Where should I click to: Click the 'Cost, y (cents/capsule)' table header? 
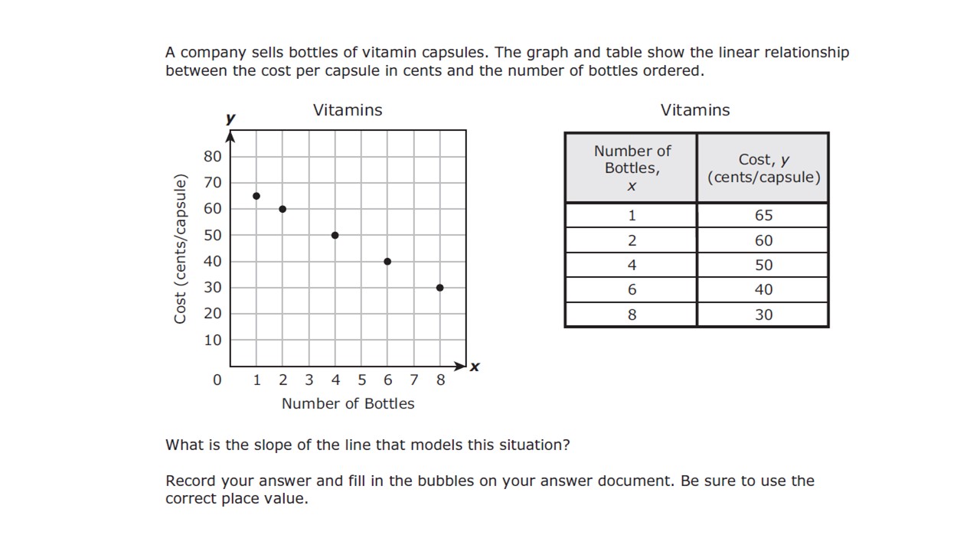click(x=763, y=168)
